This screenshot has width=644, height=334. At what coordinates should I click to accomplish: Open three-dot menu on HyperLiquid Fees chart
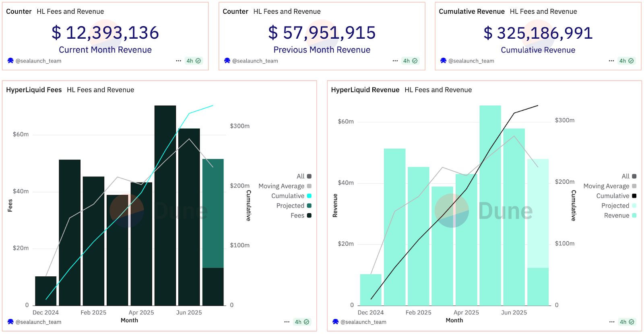[287, 322]
